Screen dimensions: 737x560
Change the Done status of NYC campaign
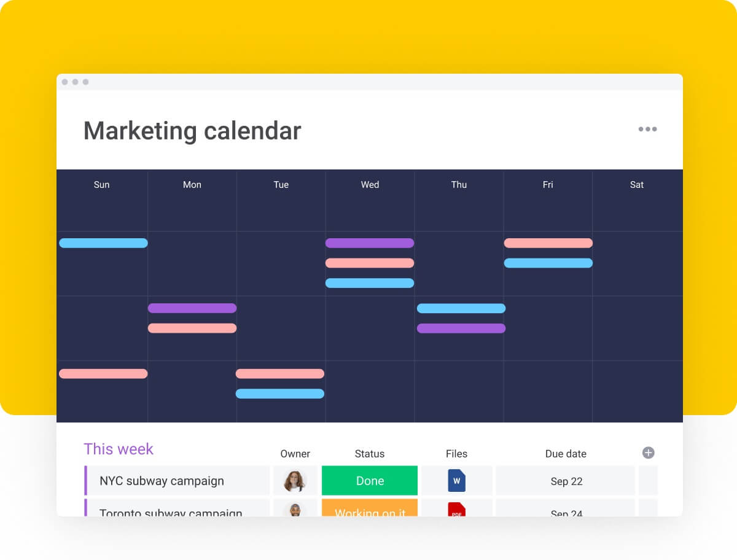(x=369, y=480)
